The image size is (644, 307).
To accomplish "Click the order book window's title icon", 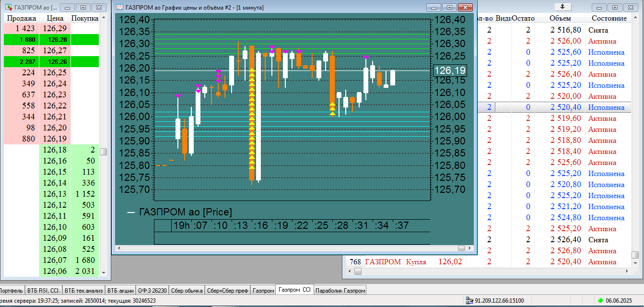I will (8, 8).
